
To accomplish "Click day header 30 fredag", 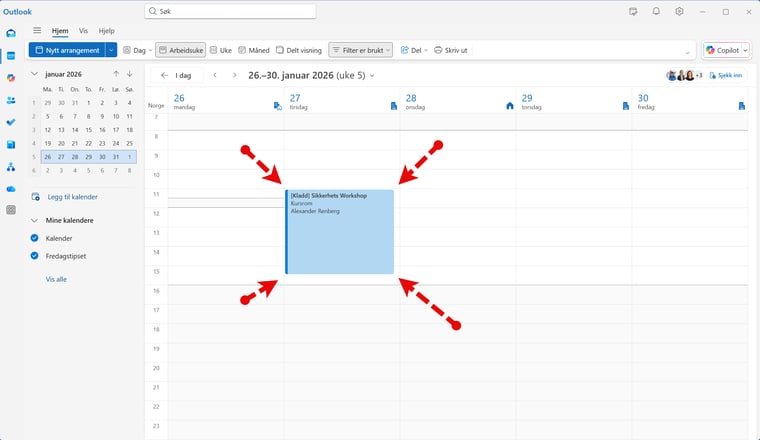I will 646,102.
